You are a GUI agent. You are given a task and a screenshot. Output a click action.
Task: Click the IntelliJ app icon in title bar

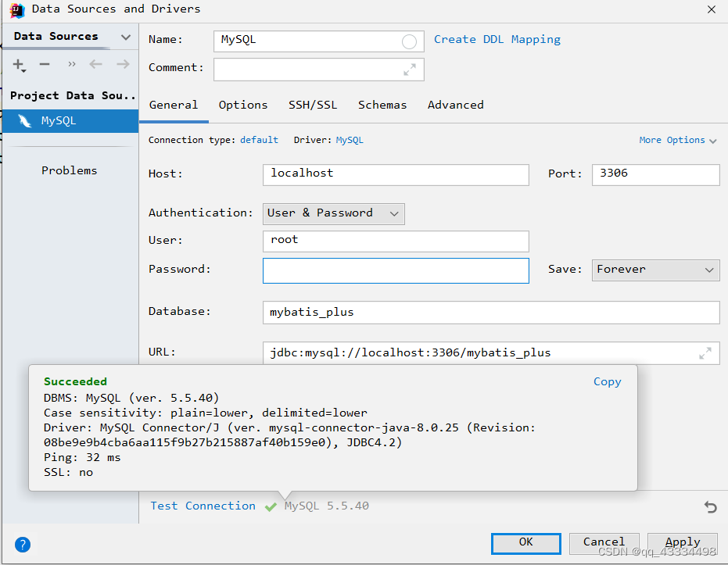pos(16,10)
